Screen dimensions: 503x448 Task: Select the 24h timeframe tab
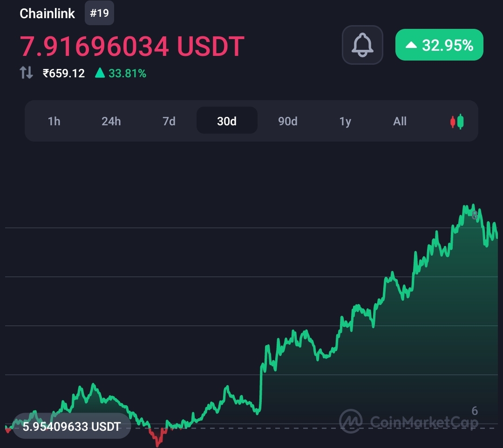tap(111, 121)
